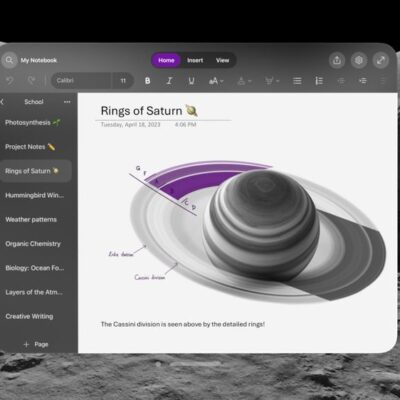This screenshot has width=400, height=400.
Task: Toggle bold formatting
Action: tap(147, 81)
